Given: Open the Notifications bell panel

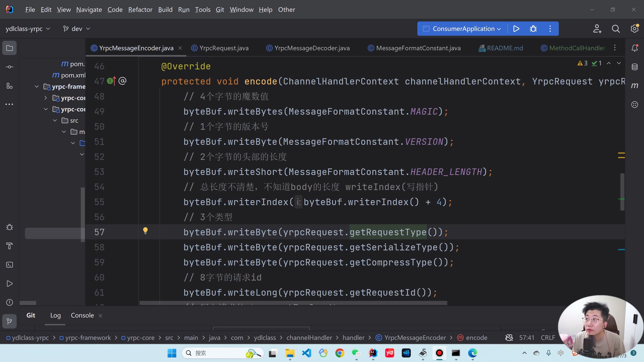Looking at the screenshot, I should coord(634,48).
